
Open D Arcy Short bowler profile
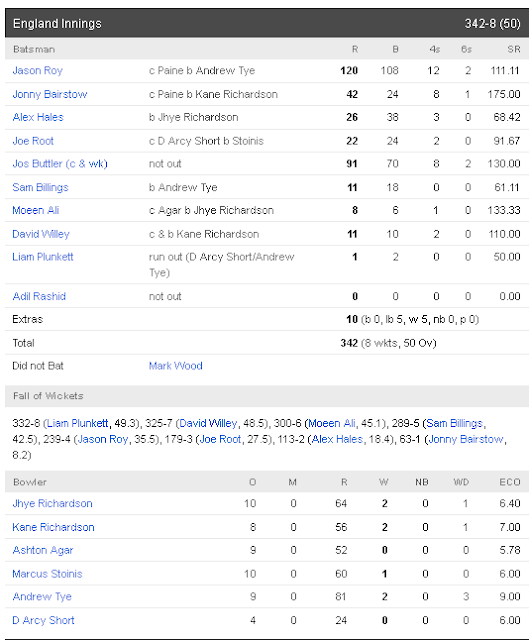pos(44,620)
